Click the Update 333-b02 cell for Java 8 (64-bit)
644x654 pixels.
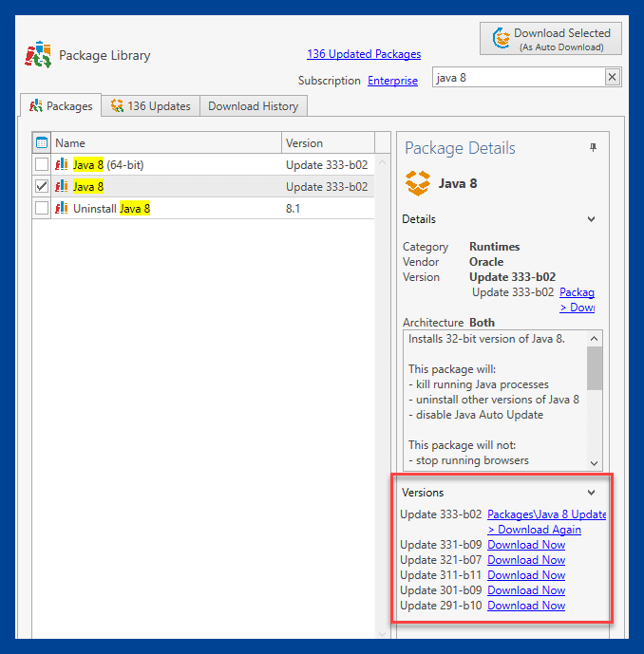tap(327, 165)
